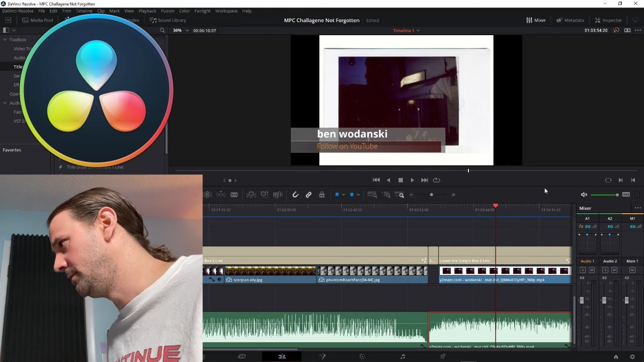Play the timeline forward
The width and height of the screenshot is (644, 362).
click(413, 180)
